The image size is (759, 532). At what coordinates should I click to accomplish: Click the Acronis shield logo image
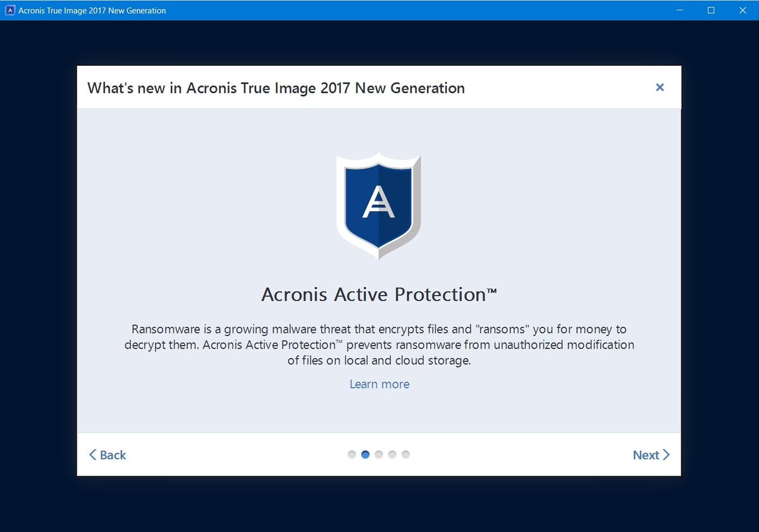[379, 206]
